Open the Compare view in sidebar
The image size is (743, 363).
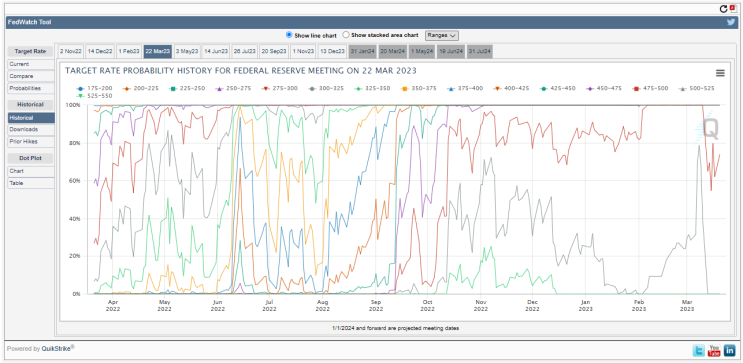[31, 76]
